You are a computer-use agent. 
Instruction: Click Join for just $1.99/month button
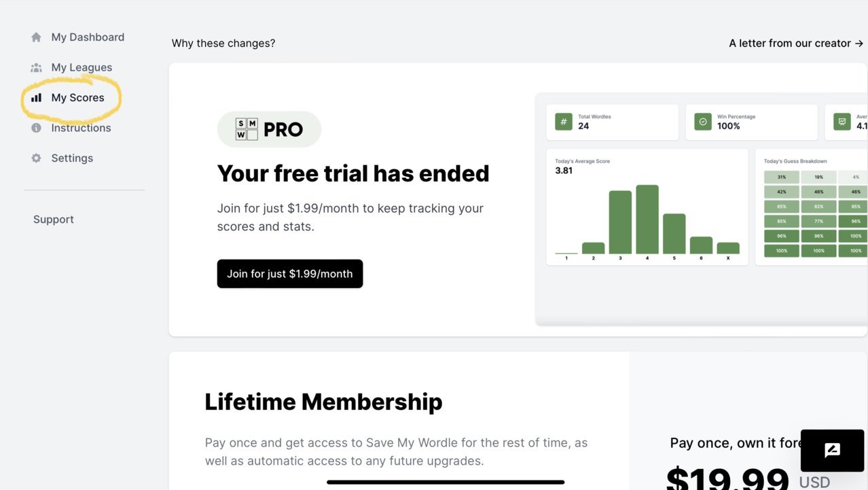(x=290, y=274)
